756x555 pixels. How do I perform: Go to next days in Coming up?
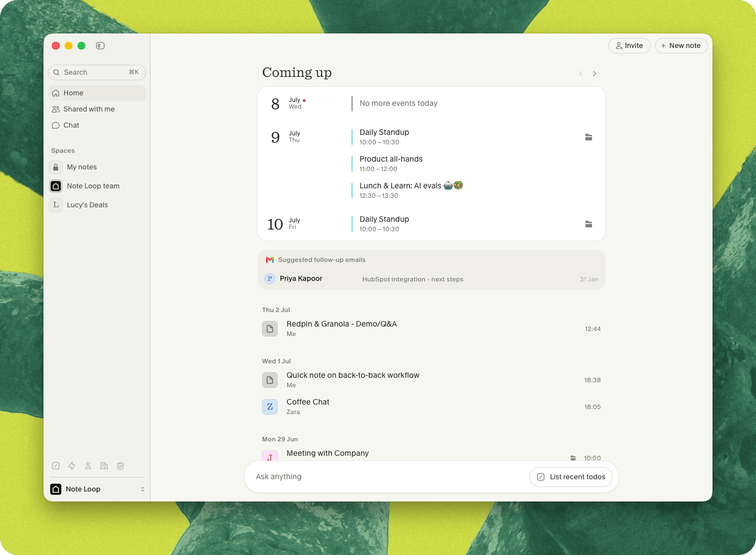[x=595, y=74]
